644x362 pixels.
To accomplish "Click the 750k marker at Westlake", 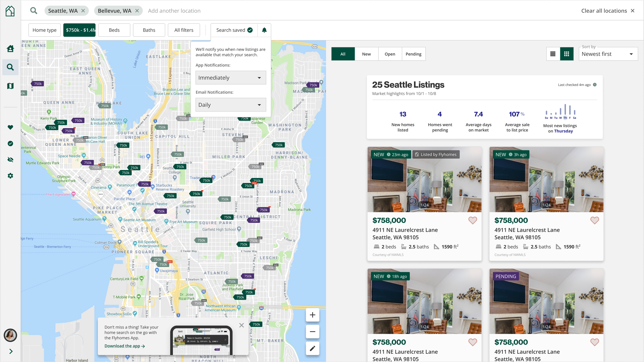I will point(105,106).
